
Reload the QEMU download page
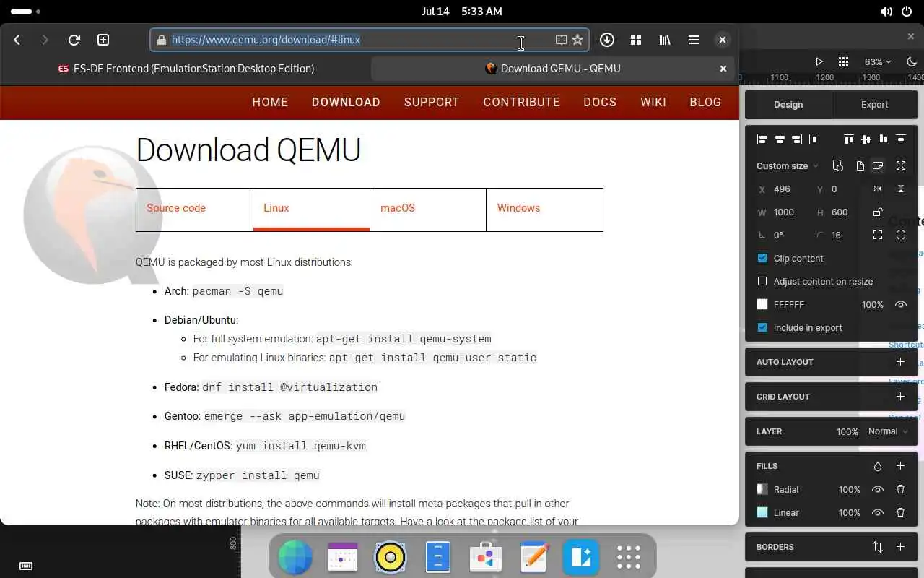coord(74,40)
